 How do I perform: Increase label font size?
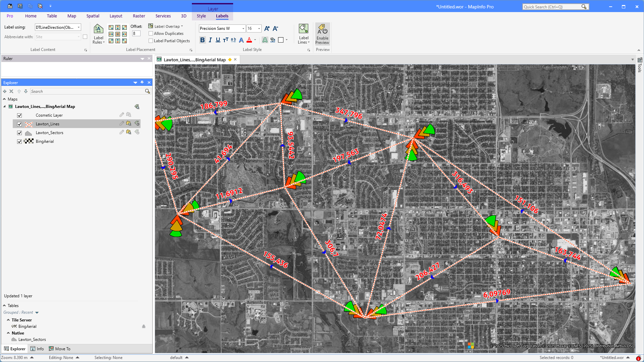tap(267, 29)
